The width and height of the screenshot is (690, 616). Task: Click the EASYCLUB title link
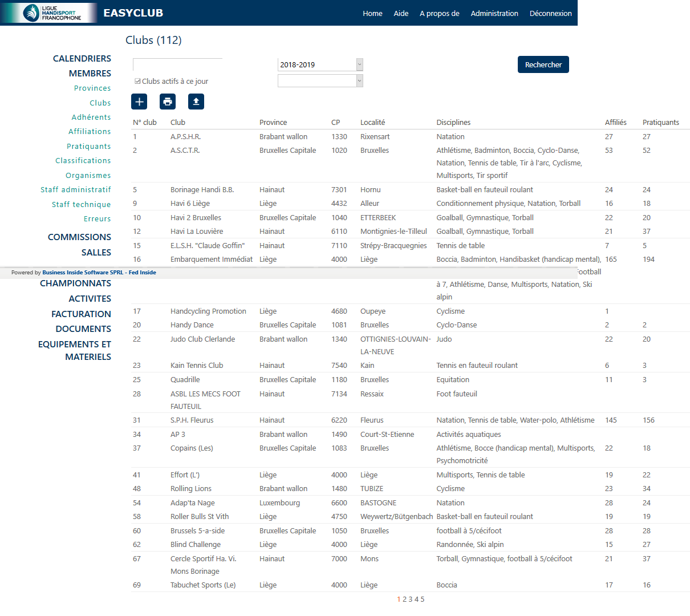pyautogui.click(x=133, y=13)
